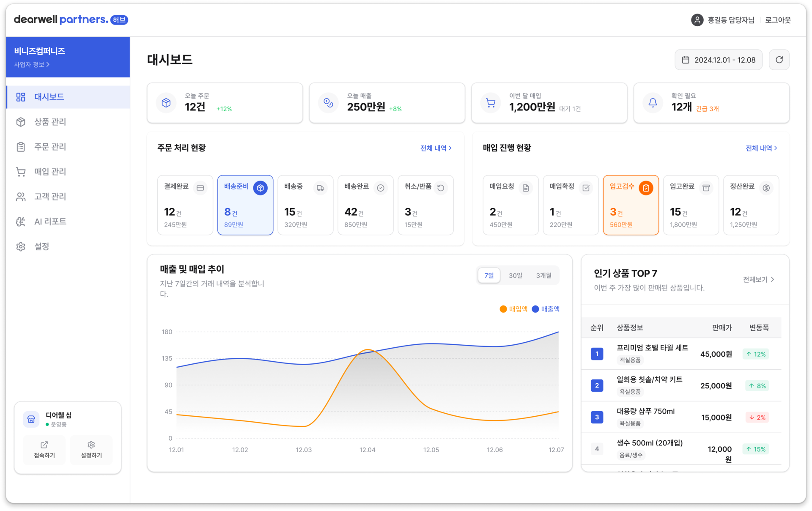Switch chart period to 30일

click(515, 275)
